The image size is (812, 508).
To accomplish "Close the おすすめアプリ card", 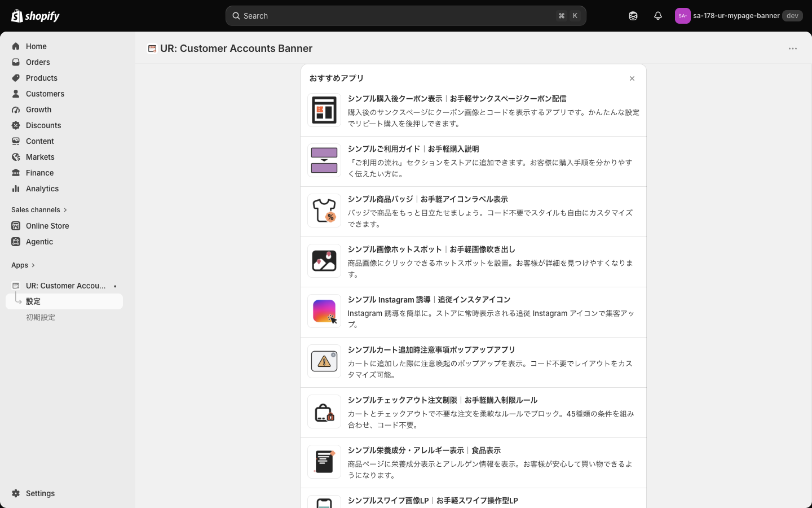I will 632,78.
